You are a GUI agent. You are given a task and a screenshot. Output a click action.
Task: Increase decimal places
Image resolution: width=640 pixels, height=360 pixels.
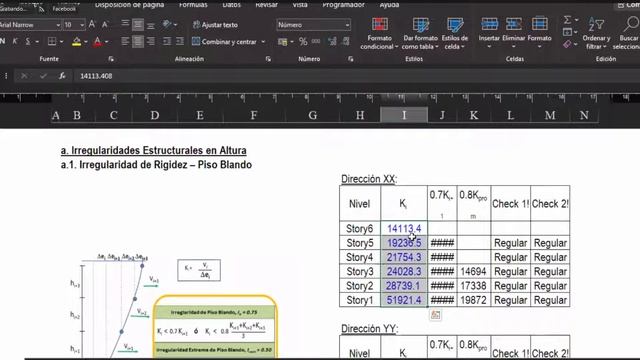pyautogui.click(x=333, y=42)
